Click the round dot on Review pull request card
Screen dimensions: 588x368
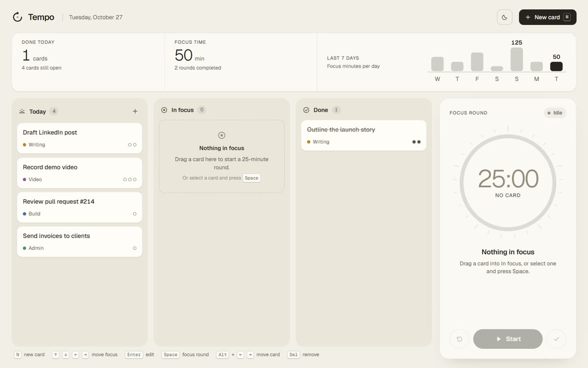[x=135, y=214]
